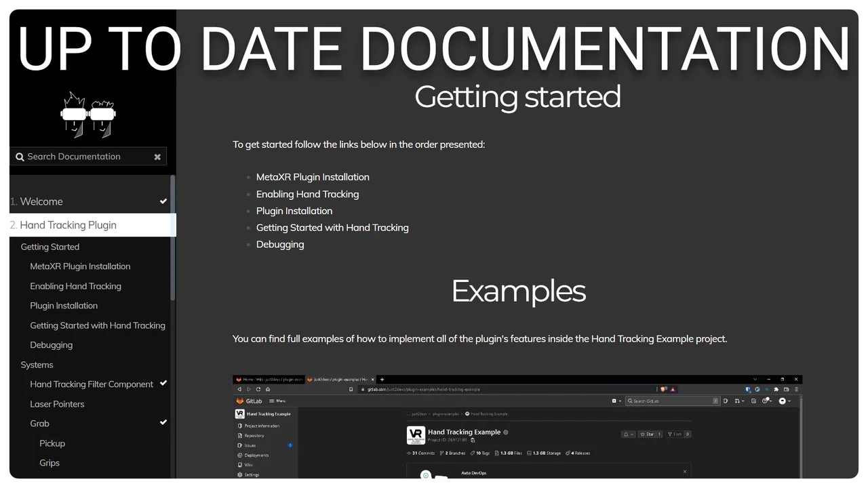Toggle checkmark beside Hand Tracking Filter Component

tap(163, 384)
